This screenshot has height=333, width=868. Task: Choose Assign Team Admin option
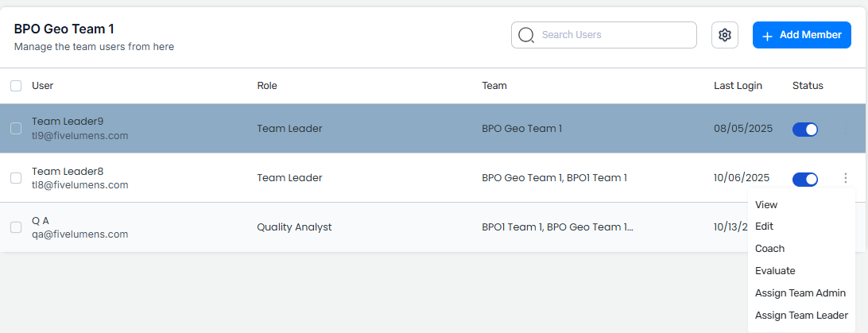pyautogui.click(x=800, y=293)
